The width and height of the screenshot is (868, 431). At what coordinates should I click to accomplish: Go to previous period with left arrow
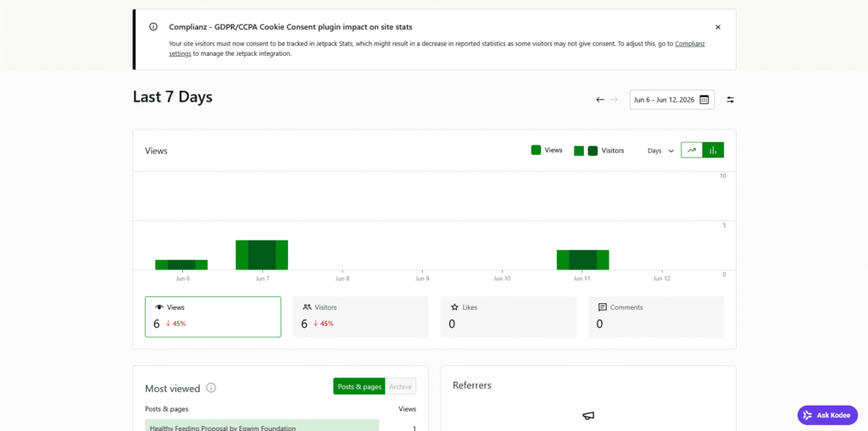599,100
